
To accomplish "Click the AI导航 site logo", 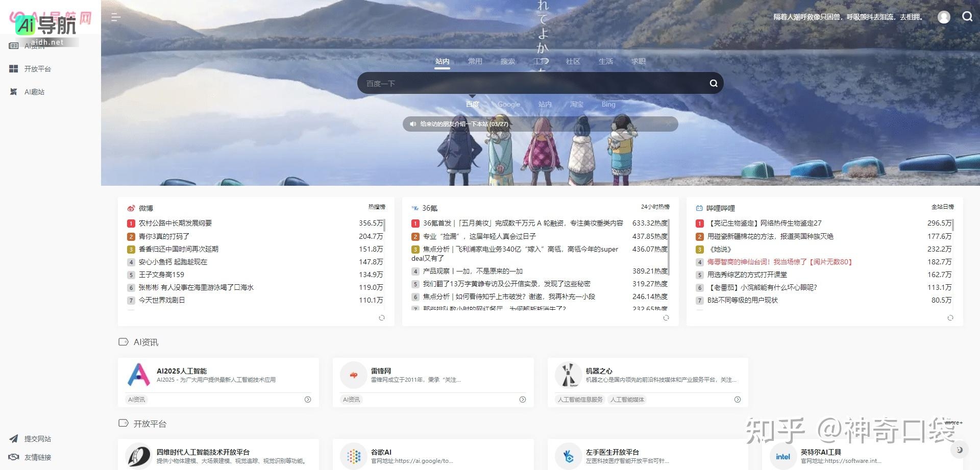I will tap(46, 27).
